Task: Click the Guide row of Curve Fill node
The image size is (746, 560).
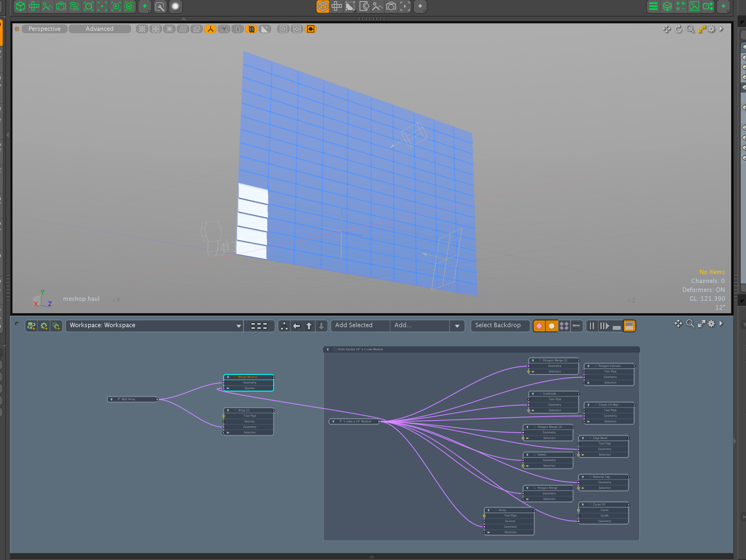Action: pos(603,516)
